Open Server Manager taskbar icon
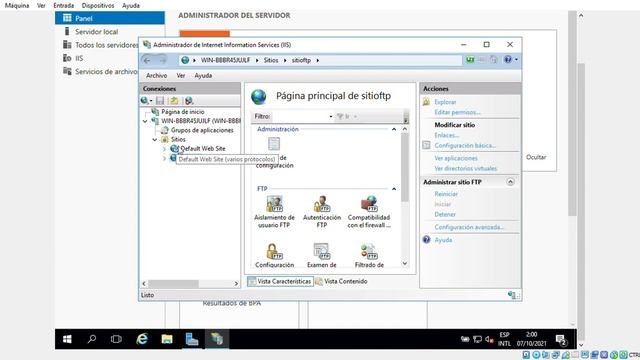The height and width of the screenshot is (360, 640). tap(192, 339)
